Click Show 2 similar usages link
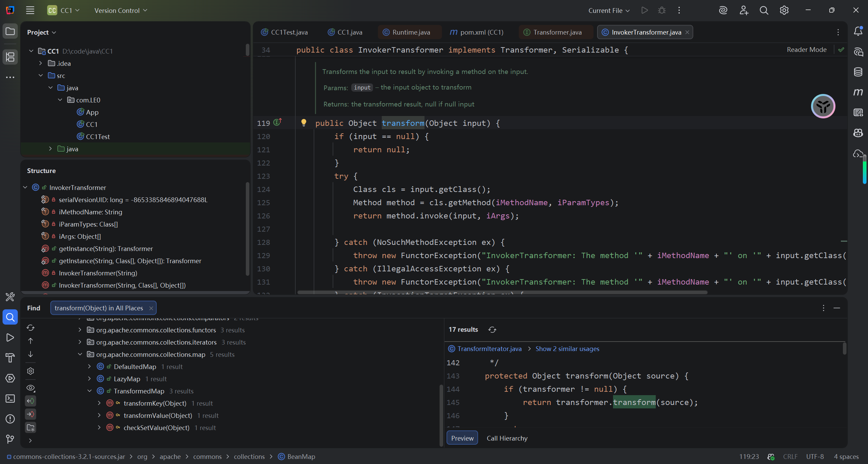Image resolution: width=868 pixels, height=464 pixels. point(567,349)
